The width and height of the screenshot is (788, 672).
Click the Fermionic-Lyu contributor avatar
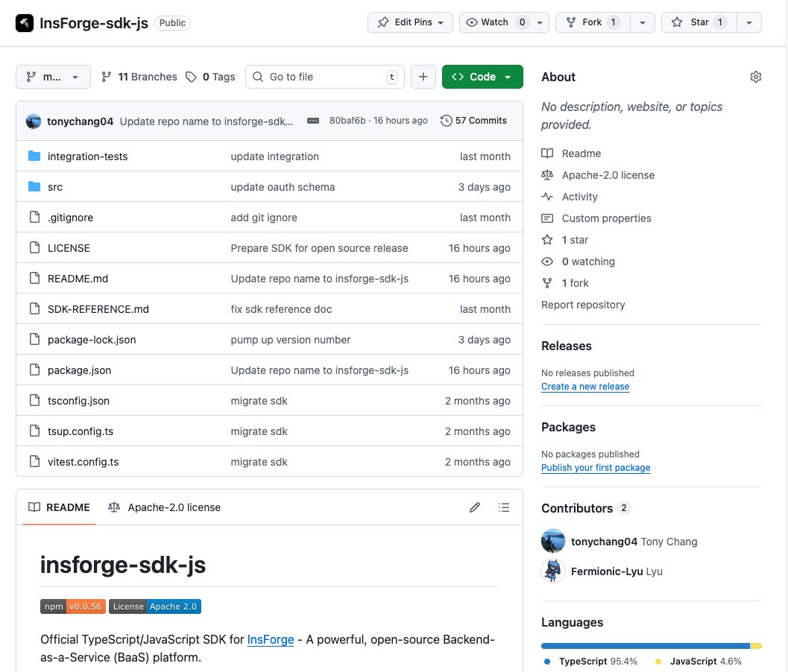click(x=553, y=571)
